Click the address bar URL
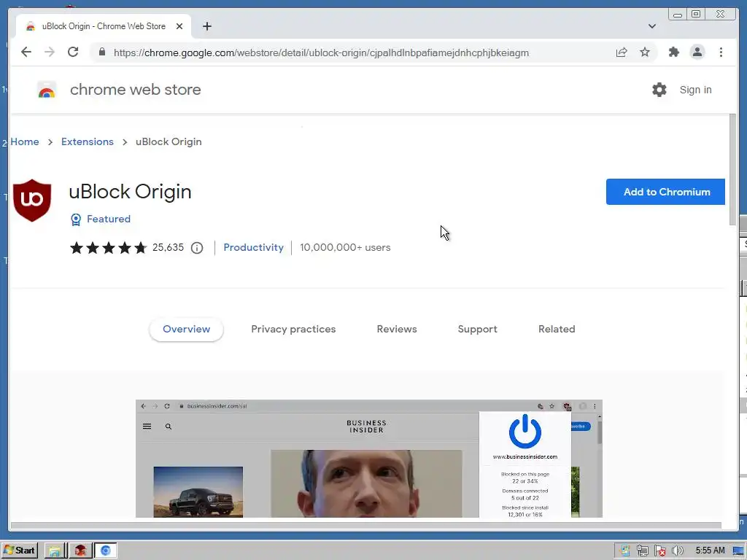The width and height of the screenshot is (747, 560). click(x=321, y=52)
